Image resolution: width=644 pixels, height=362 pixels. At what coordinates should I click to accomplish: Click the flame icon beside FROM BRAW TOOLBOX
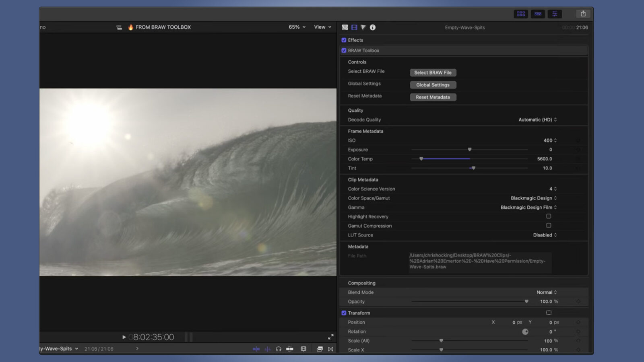click(x=130, y=27)
